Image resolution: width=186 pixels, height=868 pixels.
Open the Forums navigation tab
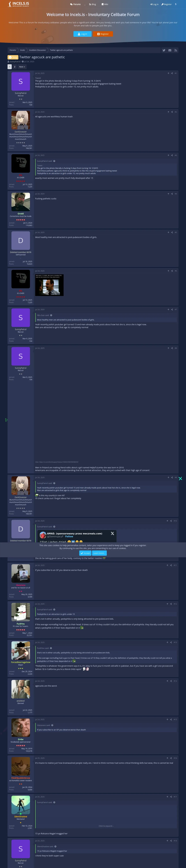point(75,4)
